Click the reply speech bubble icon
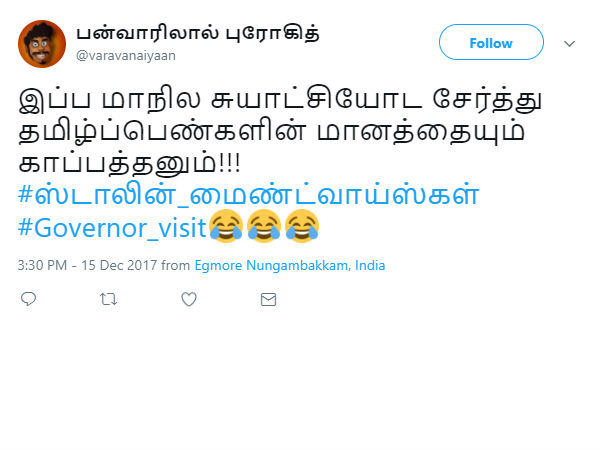Viewport: 600px width, 450px height. click(28, 299)
